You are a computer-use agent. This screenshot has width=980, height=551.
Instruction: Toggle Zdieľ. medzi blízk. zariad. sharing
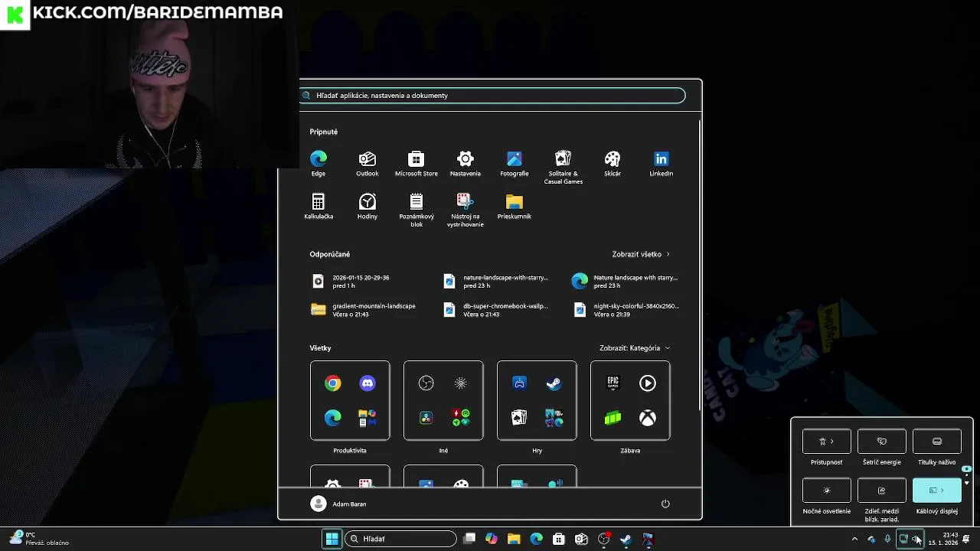coord(882,491)
